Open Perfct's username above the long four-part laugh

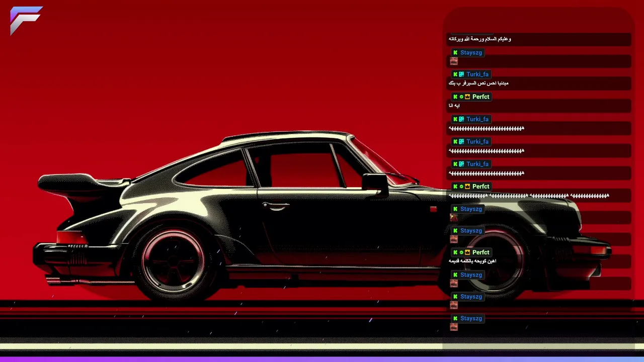click(480, 187)
